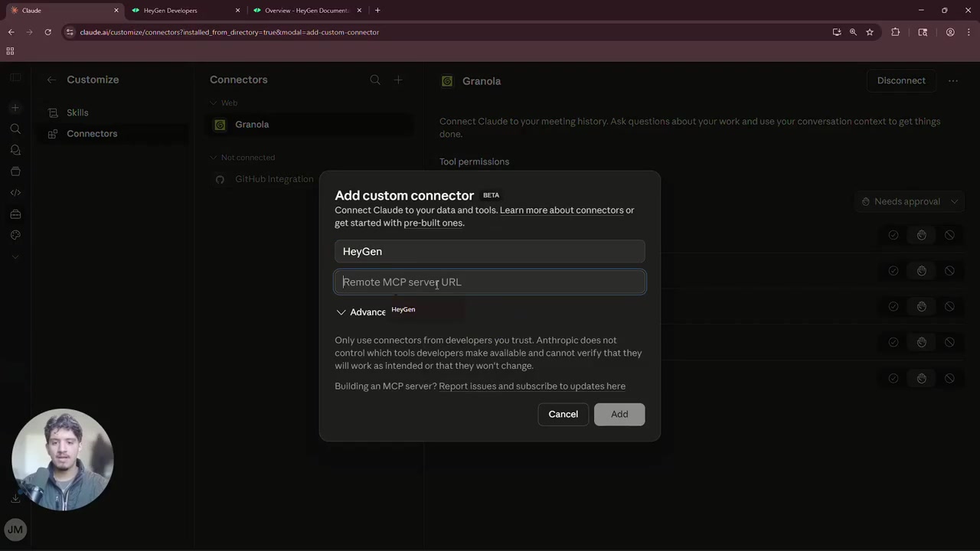Viewport: 980px width, 551px height.
Task: Bookmark this page with the star icon
Action: 870,32
